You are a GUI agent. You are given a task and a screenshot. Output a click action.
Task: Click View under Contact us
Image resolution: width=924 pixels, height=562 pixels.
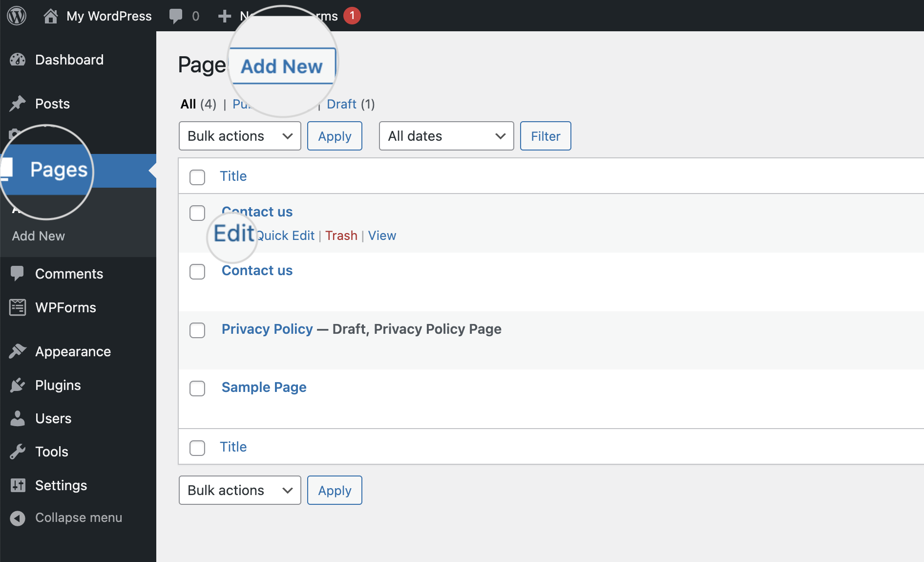(x=382, y=236)
